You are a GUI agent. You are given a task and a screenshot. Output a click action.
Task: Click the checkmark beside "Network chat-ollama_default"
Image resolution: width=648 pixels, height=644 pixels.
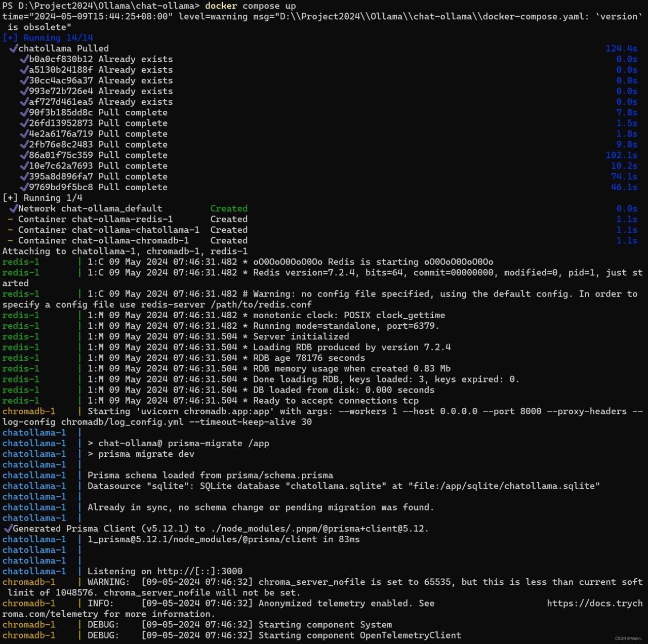tap(13, 208)
